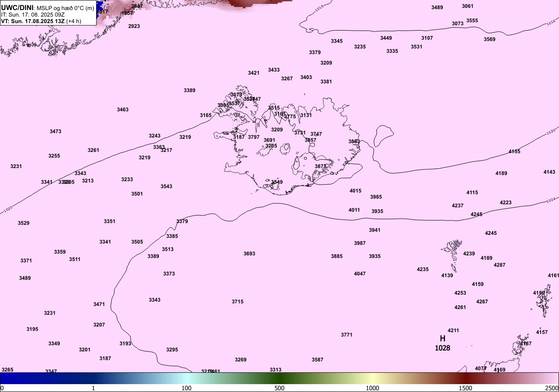The height and width of the screenshot is (392, 559).
Task: Click the height value 3255
Action: (x=54, y=156)
